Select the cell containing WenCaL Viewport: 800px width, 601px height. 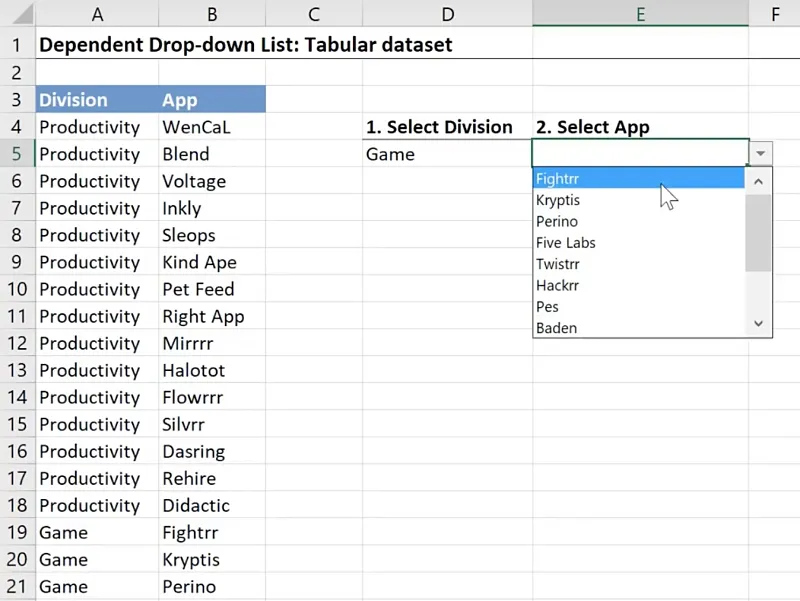212,127
